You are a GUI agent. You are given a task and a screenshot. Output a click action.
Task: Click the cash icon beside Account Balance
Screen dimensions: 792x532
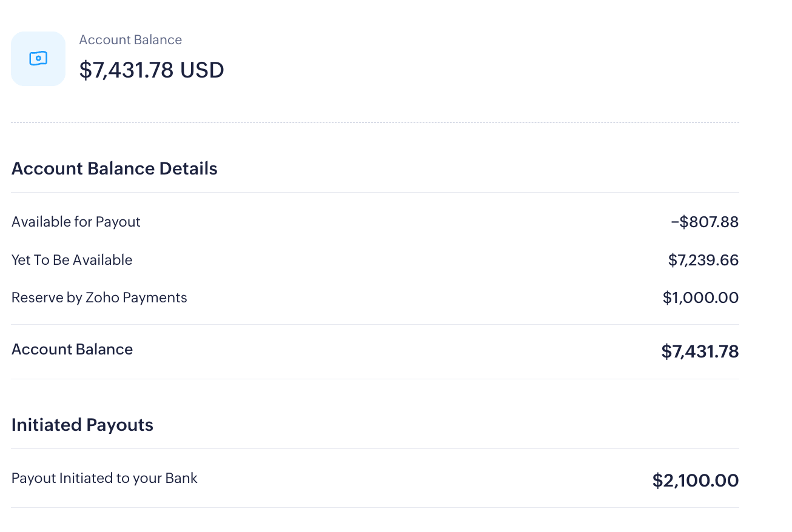point(38,59)
